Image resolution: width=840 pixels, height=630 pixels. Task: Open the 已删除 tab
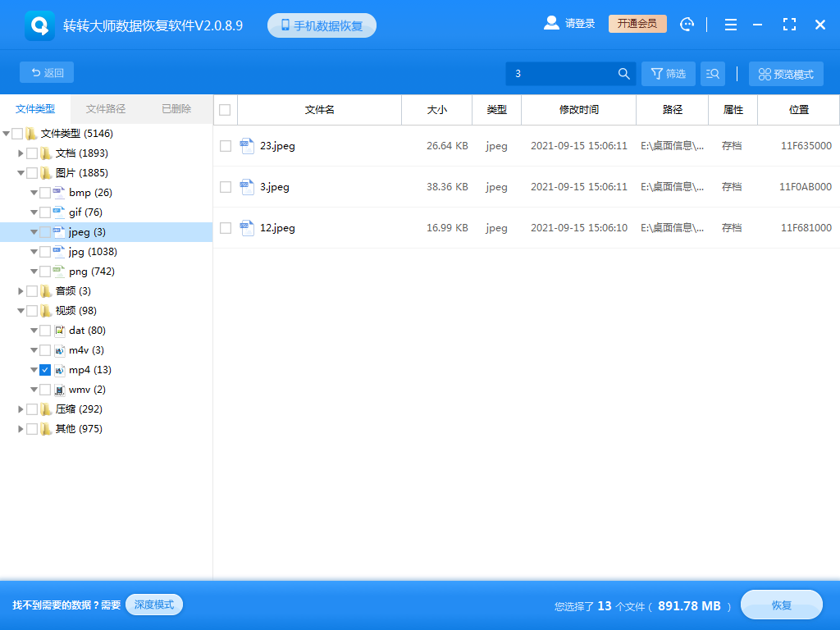click(x=175, y=109)
